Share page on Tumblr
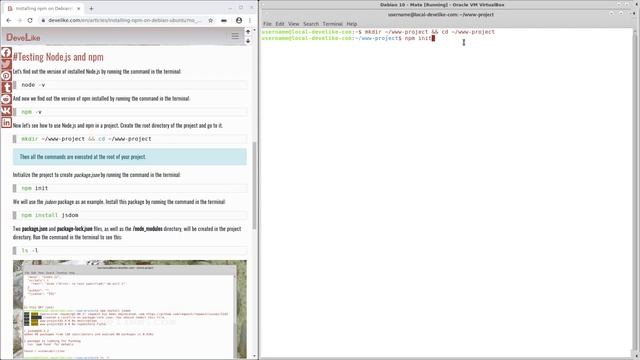 pyautogui.click(x=6, y=87)
